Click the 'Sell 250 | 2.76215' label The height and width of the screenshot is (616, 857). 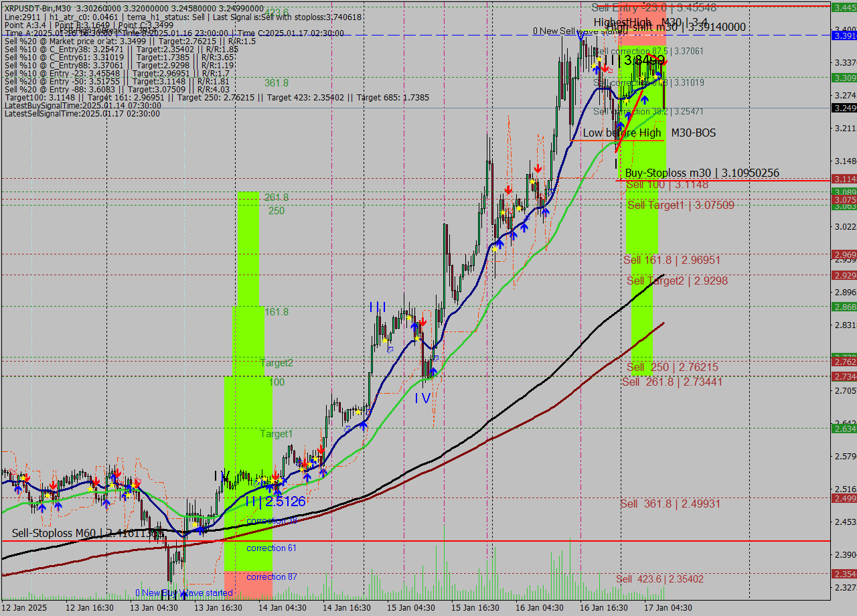click(x=673, y=367)
